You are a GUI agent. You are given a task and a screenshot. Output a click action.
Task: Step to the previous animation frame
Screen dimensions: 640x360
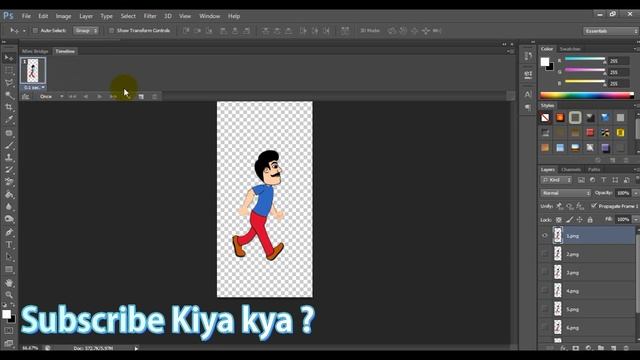[86, 97]
